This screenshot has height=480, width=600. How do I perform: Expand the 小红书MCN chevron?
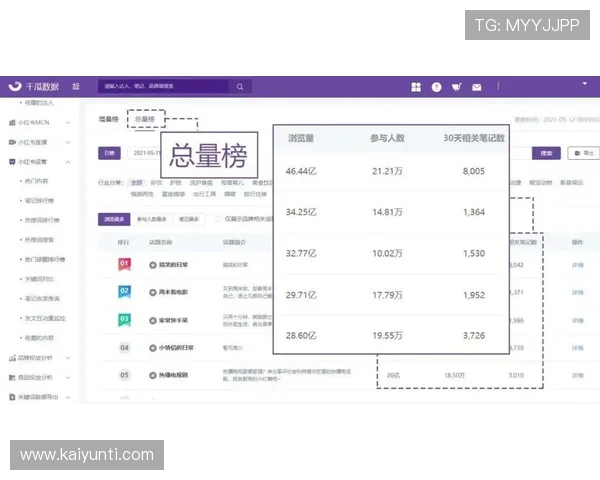68,123
